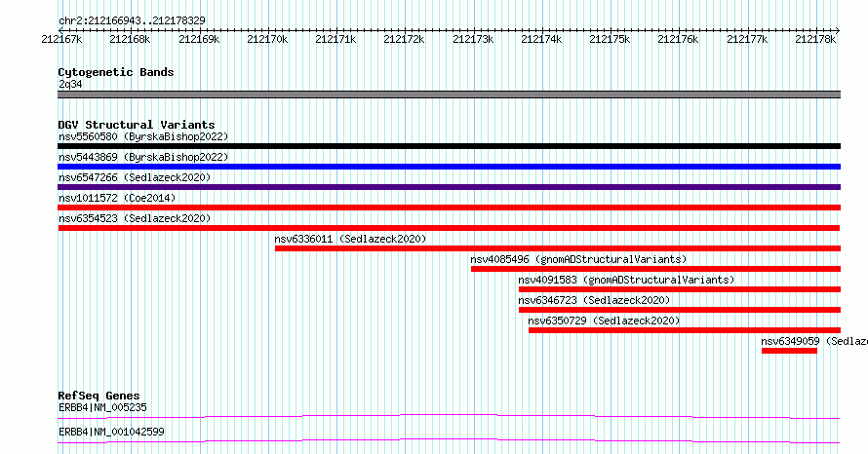Click the chr2:212166943..212178329 region label
Screen dimensions: 868x454
coord(132,20)
